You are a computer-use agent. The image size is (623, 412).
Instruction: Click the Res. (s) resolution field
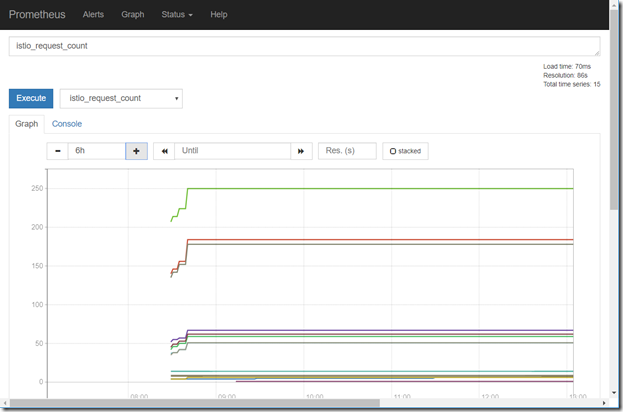point(347,151)
